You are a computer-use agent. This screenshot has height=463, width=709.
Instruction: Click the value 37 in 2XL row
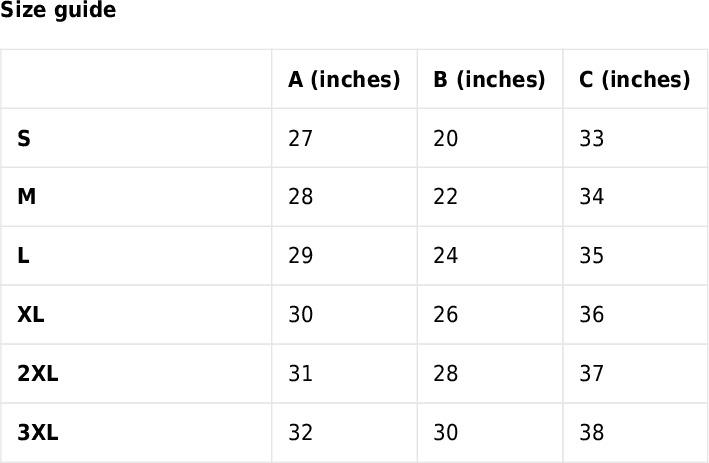(x=591, y=373)
